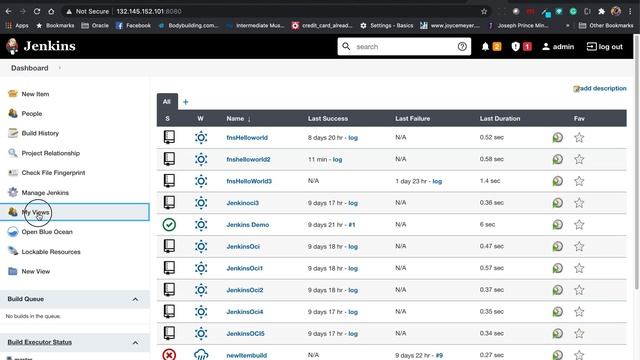Click the Project Relationship magnifier icon

(13, 153)
